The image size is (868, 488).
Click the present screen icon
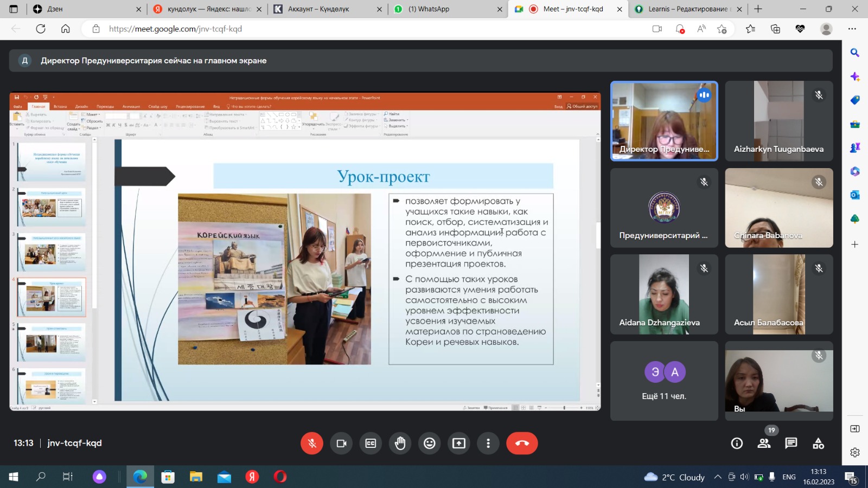pos(459,444)
